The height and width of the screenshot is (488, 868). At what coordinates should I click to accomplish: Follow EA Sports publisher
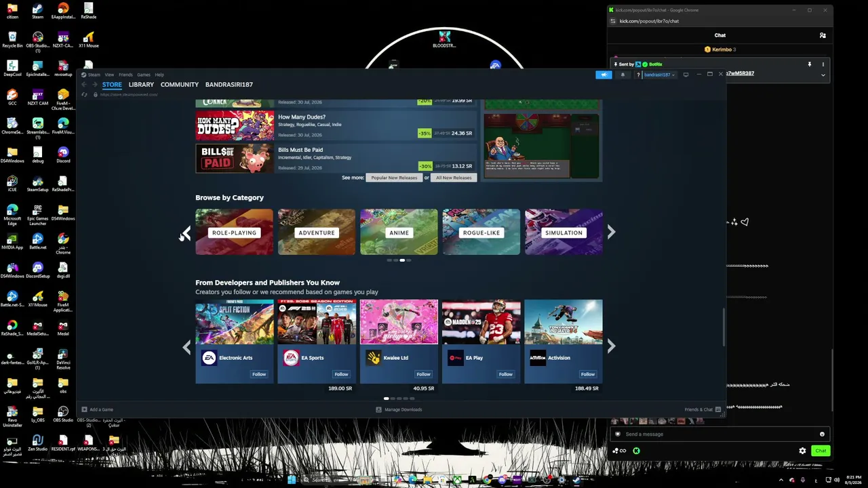(x=341, y=374)
